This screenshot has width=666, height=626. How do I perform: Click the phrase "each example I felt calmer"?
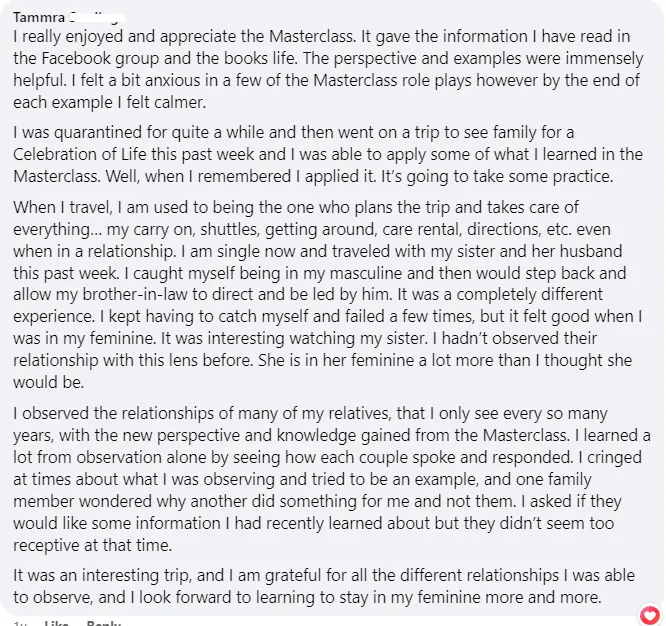[x=109, y=102]
